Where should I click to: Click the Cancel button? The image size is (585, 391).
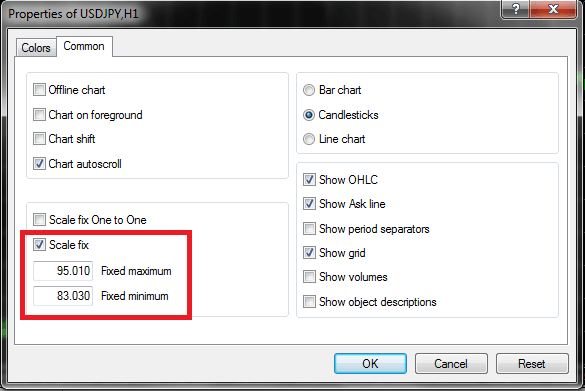click(451, 363)
